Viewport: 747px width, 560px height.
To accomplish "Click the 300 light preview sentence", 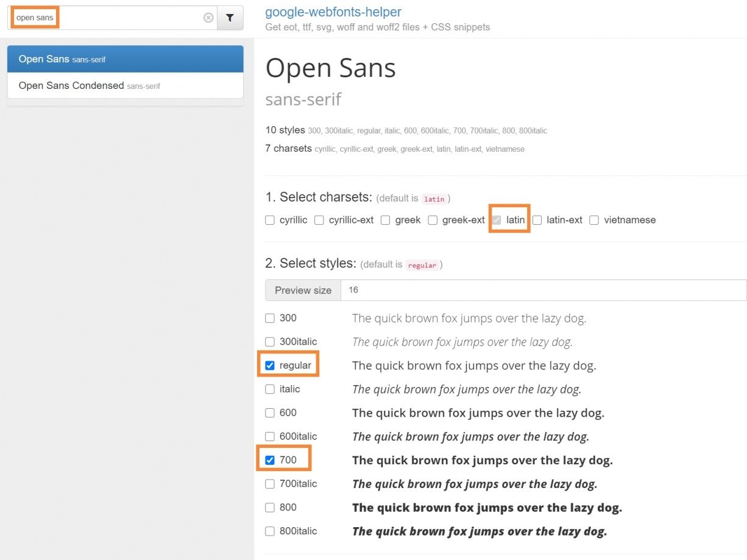I will (469, 318).
